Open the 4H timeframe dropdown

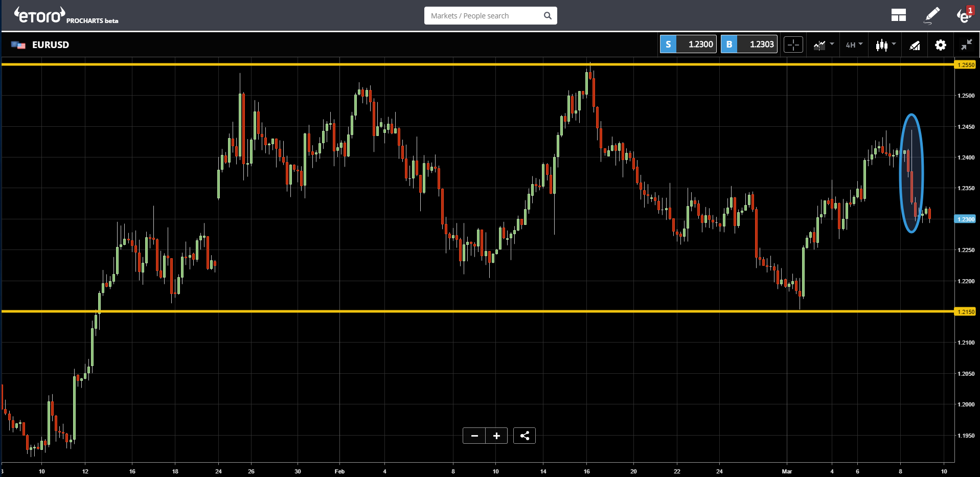point(854,45)
